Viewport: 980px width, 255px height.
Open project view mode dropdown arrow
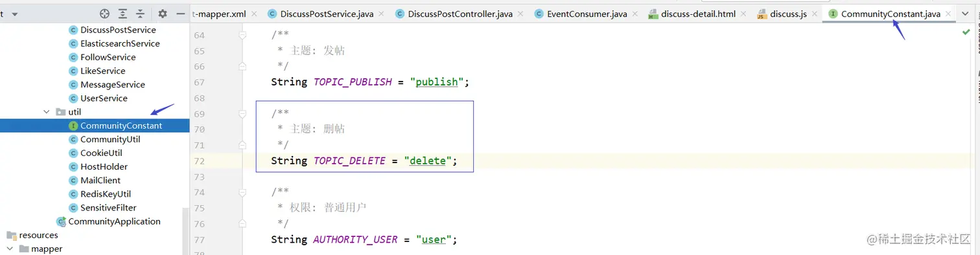pyautogui.click(x=14, y=14)
